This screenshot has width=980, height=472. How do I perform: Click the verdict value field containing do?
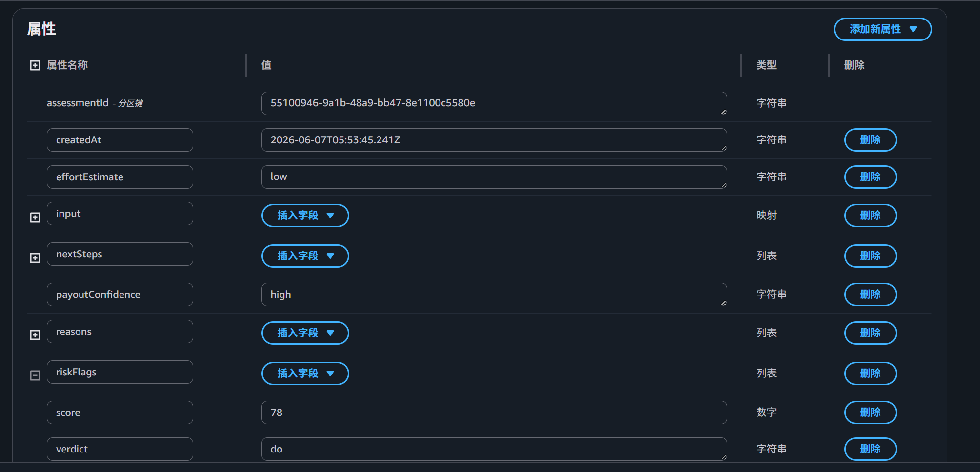pos(494,449)
